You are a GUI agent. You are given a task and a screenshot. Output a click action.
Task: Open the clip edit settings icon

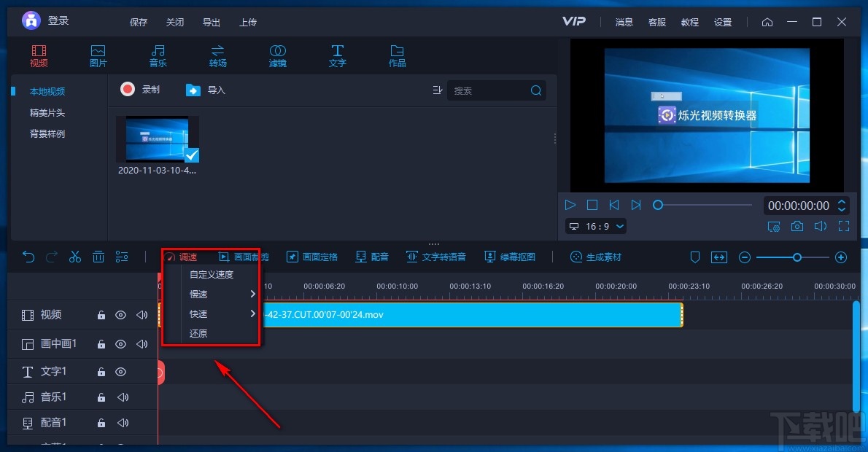(122, 257)
